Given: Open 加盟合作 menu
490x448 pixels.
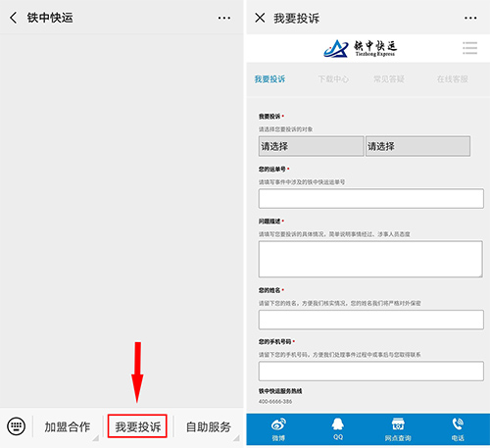Looking at the screenshot, I should point(68,426).
